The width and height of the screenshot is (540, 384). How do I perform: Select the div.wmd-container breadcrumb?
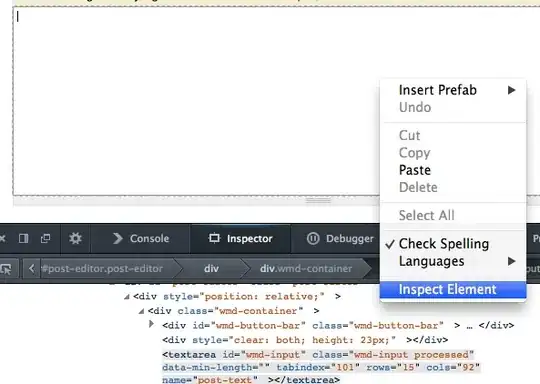pos(306,269)
